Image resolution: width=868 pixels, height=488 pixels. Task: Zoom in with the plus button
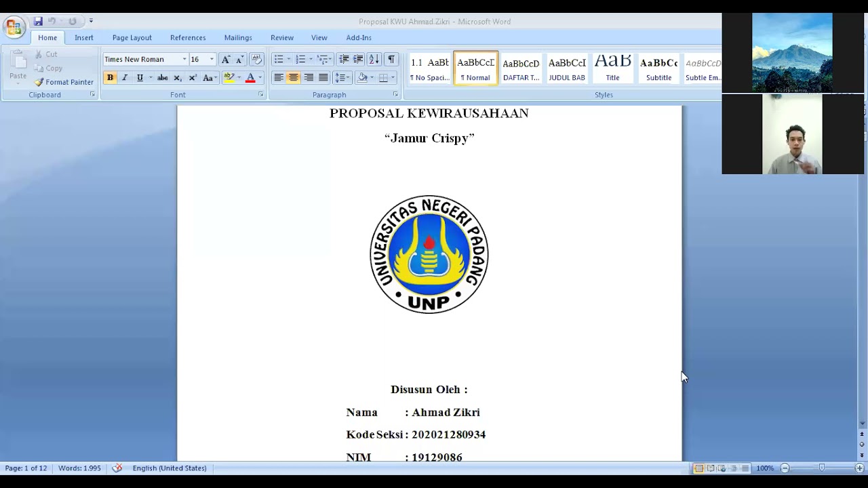[859, 468]
